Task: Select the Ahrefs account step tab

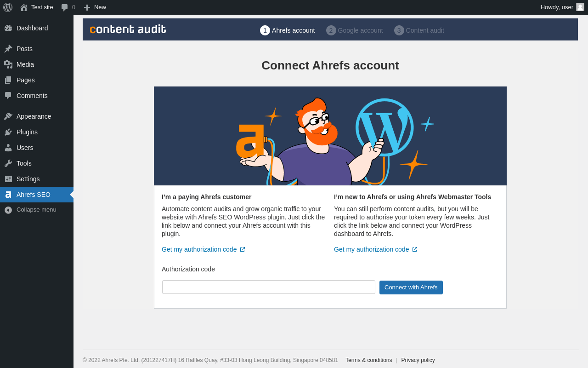Action: 288,30
